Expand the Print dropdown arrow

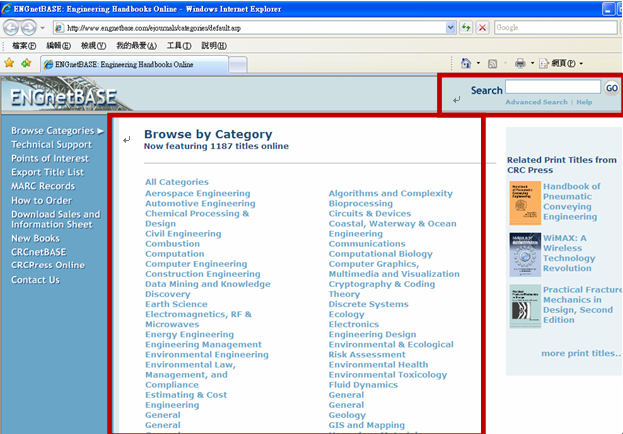(x=532, y=63)
